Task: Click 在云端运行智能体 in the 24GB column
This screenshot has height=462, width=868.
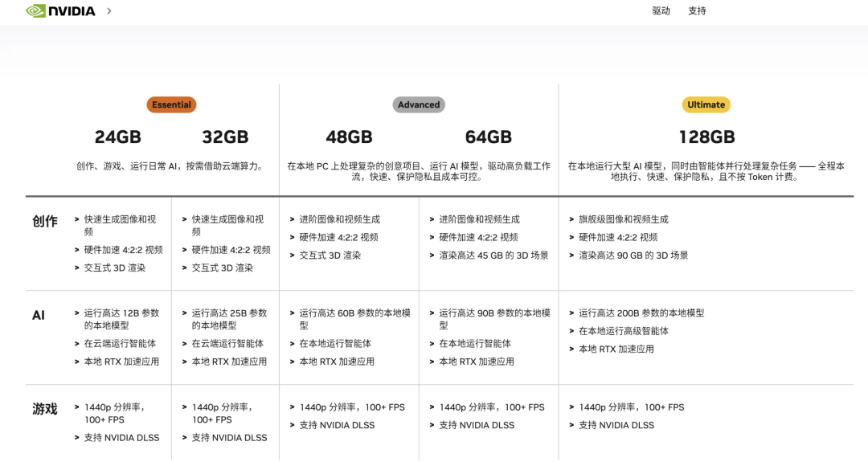Action: (120, 344)
